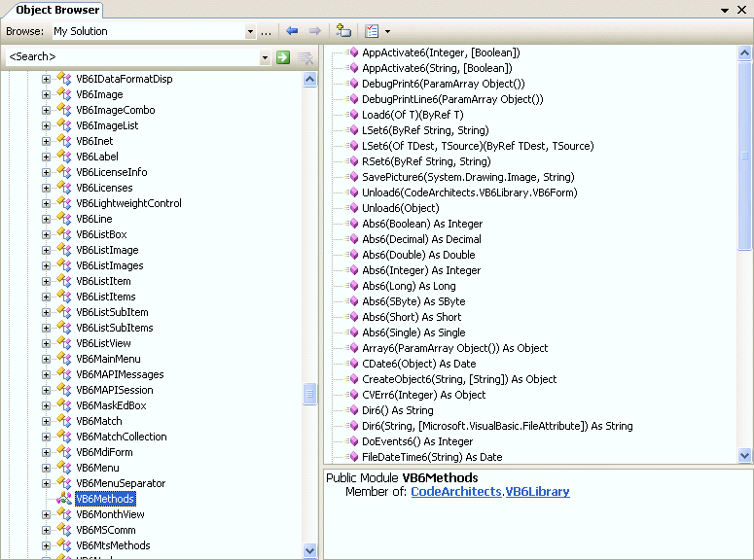Select the CVErr6(Integer) As Object member

tap(423, 395)
